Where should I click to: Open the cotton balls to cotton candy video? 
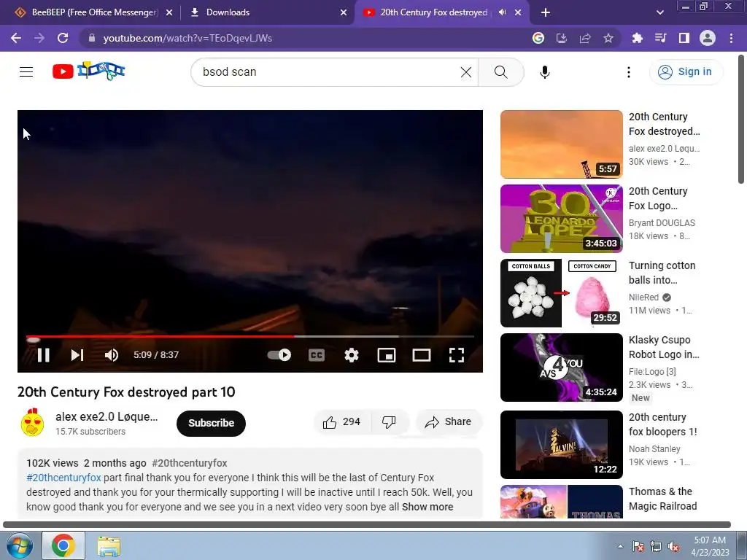(x=561, y=293)
